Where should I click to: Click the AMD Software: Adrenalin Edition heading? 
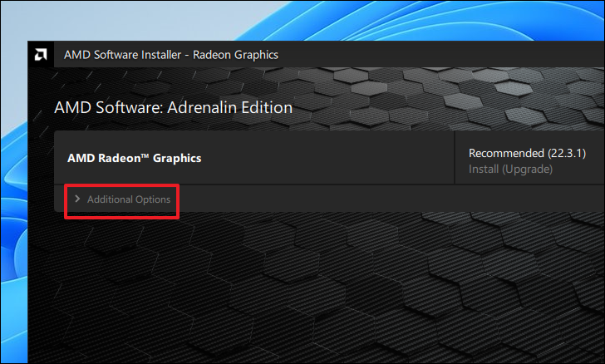[173, 107]
